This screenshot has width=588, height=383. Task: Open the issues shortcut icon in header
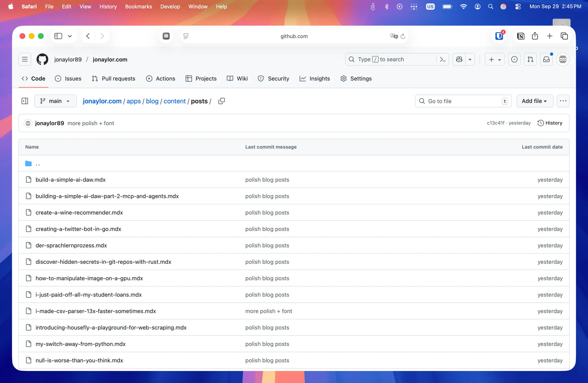point(514,59)
